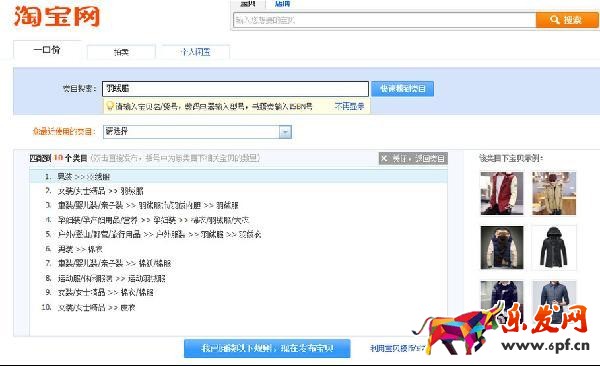Screen dimensions: 600x366
Task: Click the blue quick-find category button
Action: click(x=403, y=89)
